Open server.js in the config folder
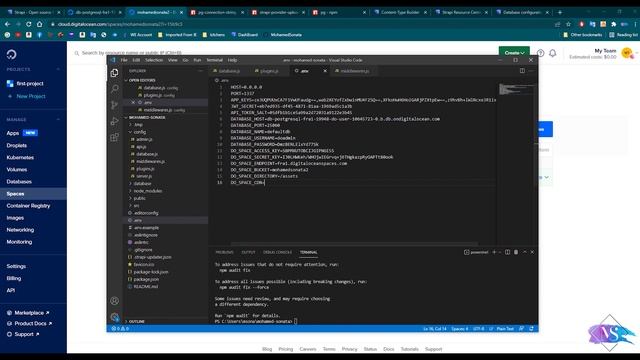This screenshot has height=360, width=640. [x=144, y=176]
